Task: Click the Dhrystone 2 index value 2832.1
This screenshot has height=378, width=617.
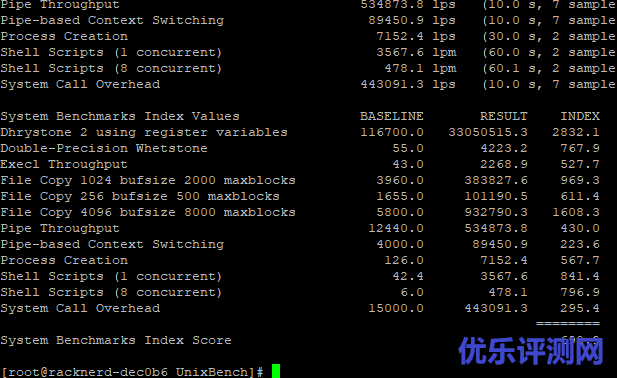Action: coord(576,132)
